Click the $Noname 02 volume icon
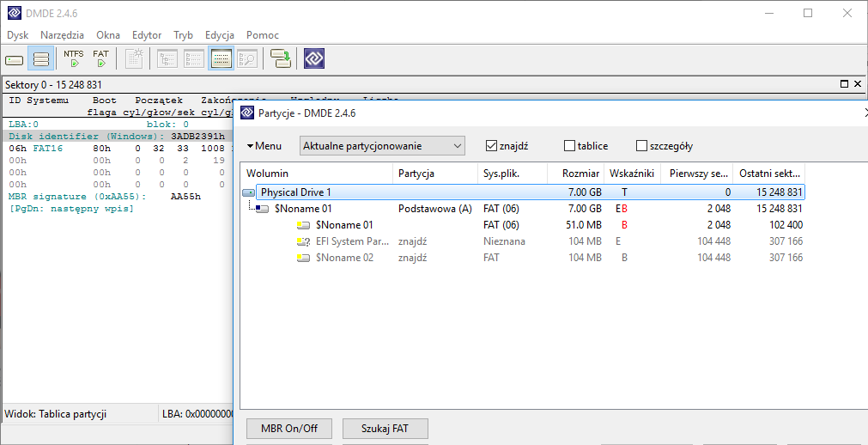This screenshot has height=445, width=868. tap(304, 258)
